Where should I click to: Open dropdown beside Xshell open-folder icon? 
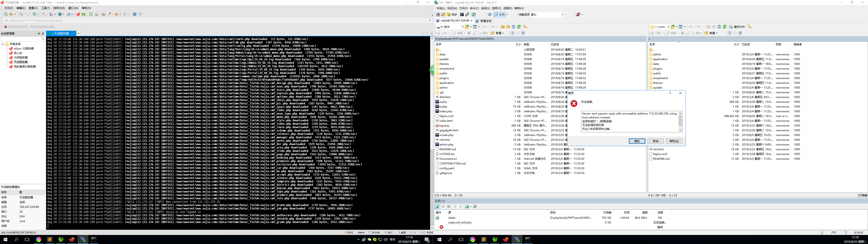click(15, 14)
